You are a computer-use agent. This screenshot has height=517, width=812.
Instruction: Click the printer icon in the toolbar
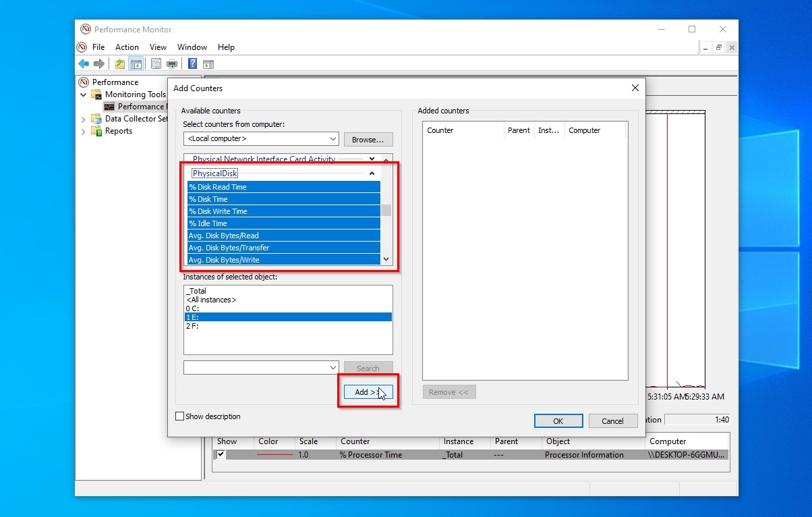point(172,64)
